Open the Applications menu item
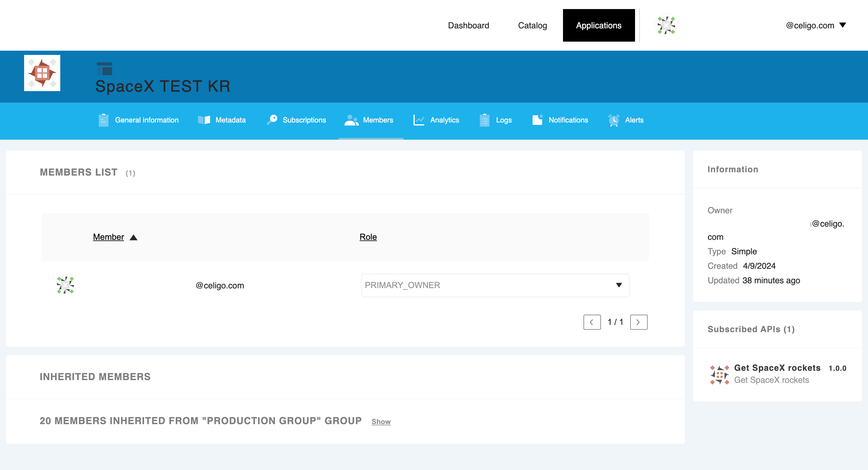The image size is (868, 470). tap(599, 25)
